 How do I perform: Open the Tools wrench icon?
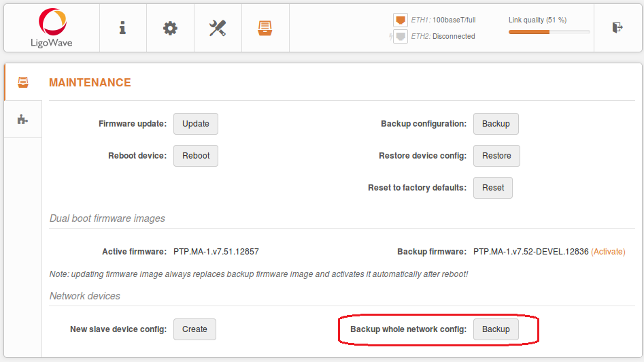218,28
